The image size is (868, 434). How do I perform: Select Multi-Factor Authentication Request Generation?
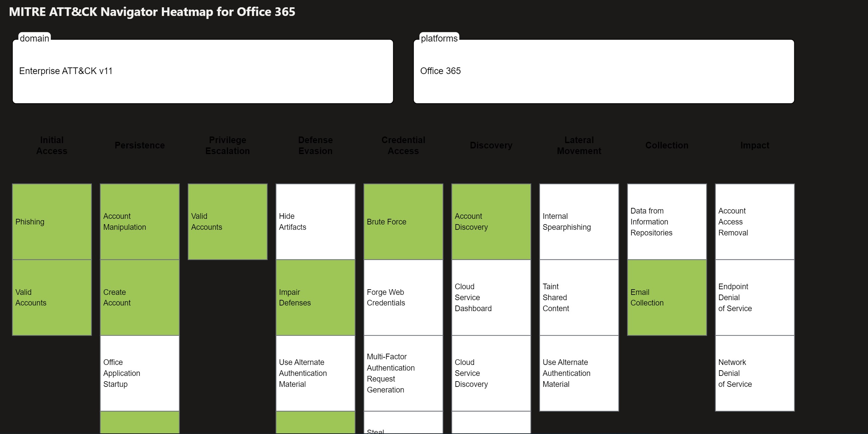(x=403, y=373)
